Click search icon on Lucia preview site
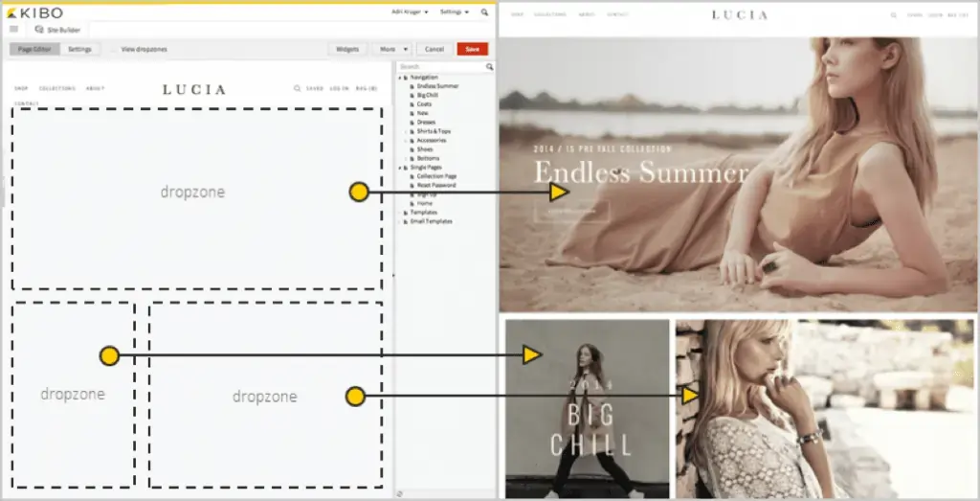980x501 pixels. [x=894, y=15]
